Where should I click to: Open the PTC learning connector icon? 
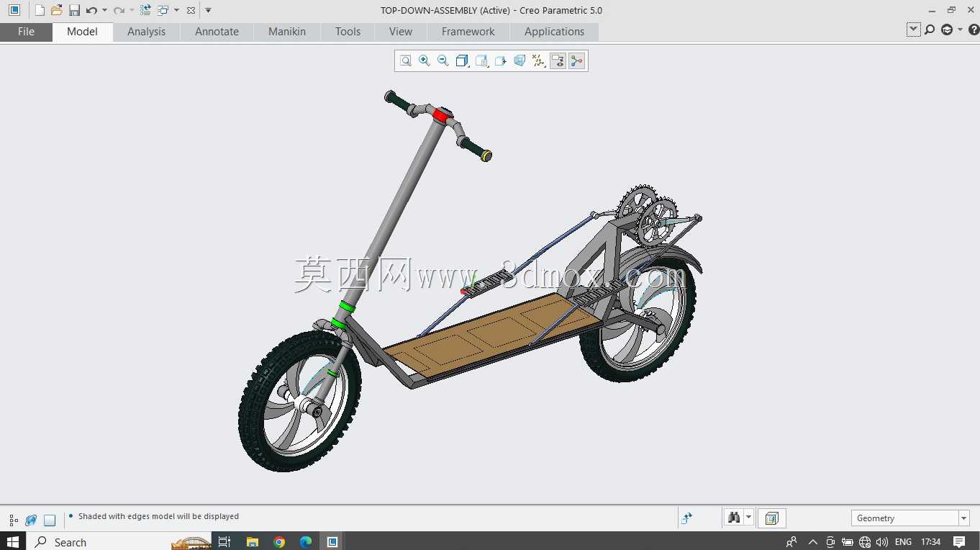click(947, 30)
